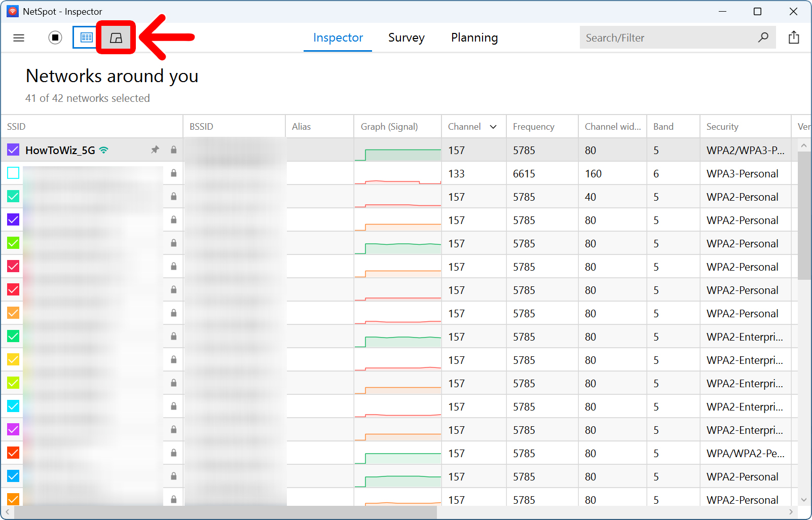The height and width of the screenshot is (520, 812).
Task: Click the export share icon
Action: pos(794,38)
